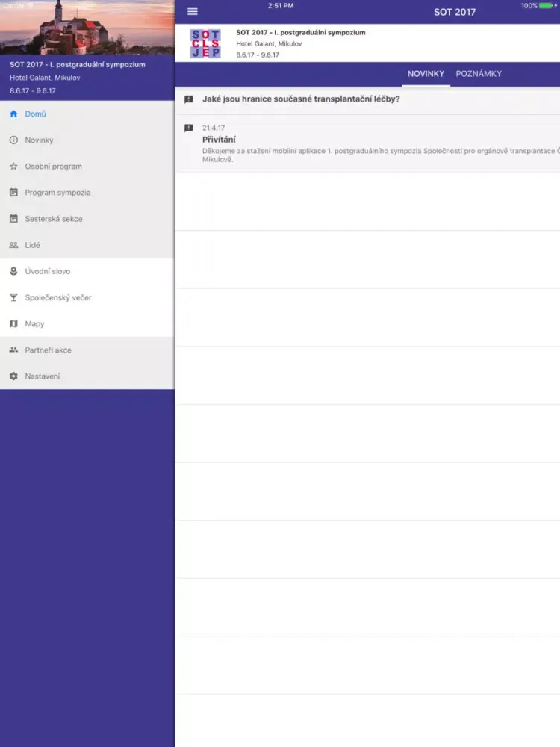Open the Přivítání news entry
The height and width of the screenshot is (747, 560).
367,143
